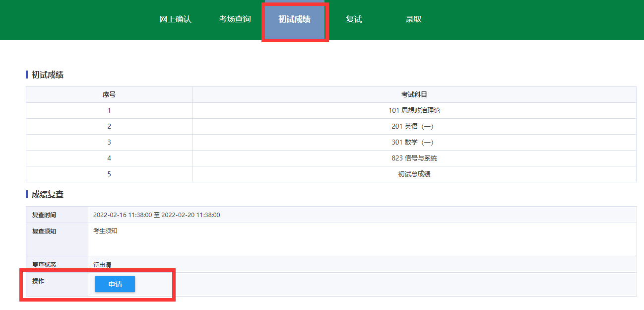Go to the 复试 tab

354,19
